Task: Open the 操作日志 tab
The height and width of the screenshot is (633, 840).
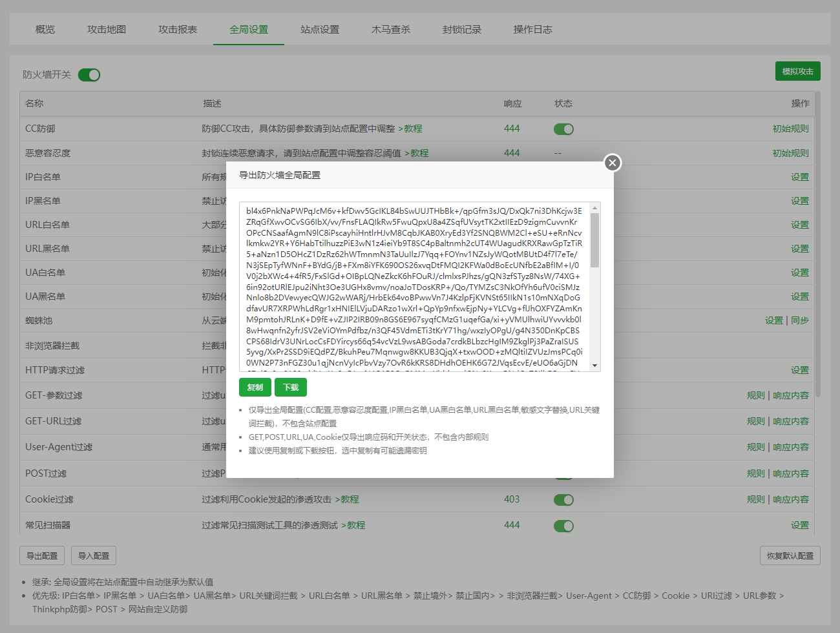Action: click(533, 30)
